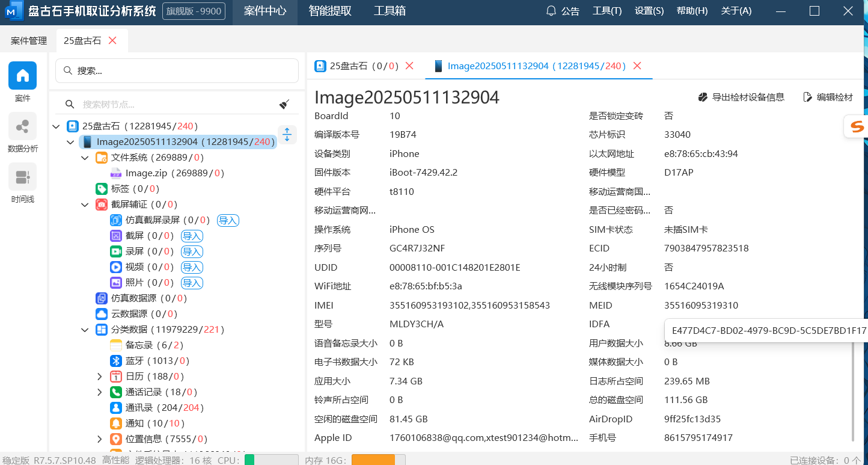The width and height of the screenshot is (868, 465).
Task: Click the serial number GC4R7J32NF
Action: [x=417, y=248]
